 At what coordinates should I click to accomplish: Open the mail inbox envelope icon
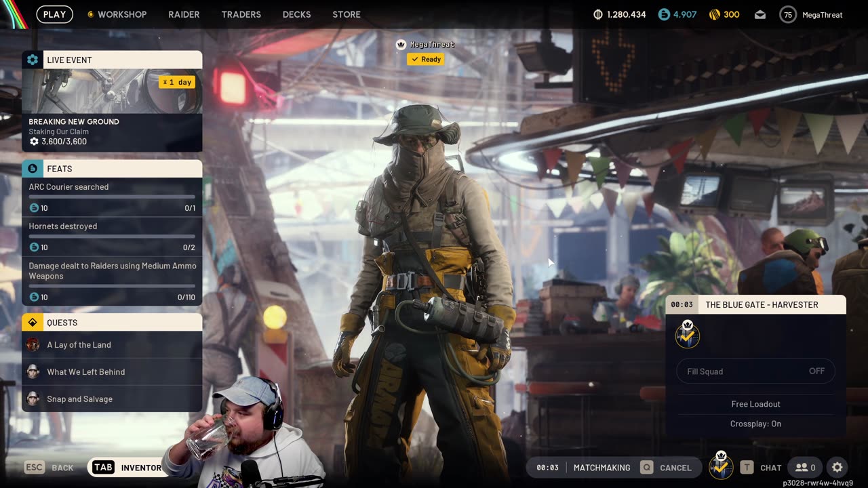coord(760,14)
